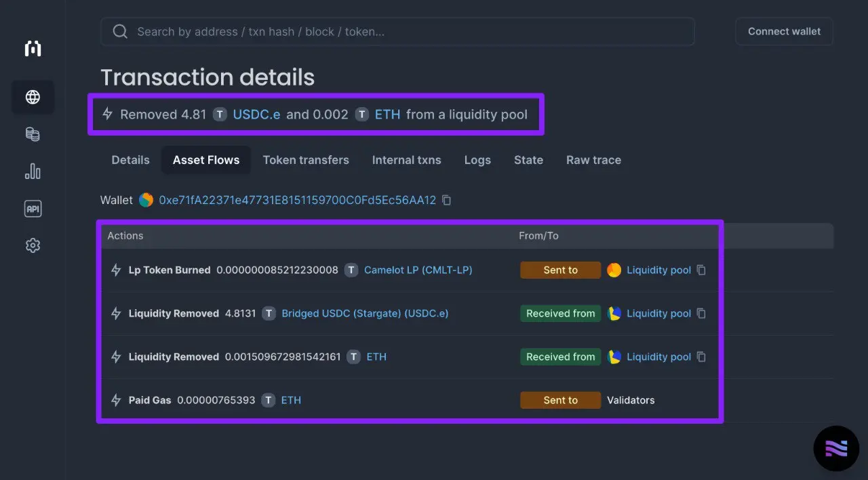Viewport: 868px width, 480px height.
Task: Open the API icon in sidebar
Action: pos(33,209)
